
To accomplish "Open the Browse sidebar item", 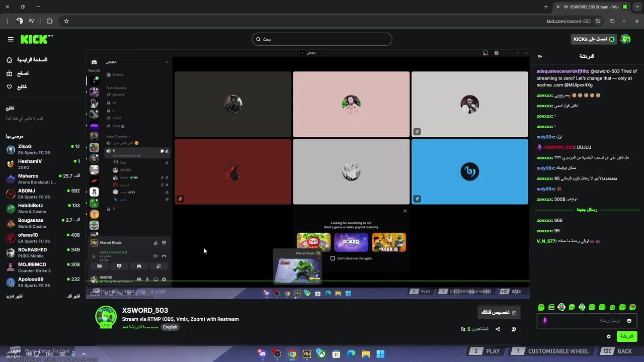I will [x=18, y=73].
